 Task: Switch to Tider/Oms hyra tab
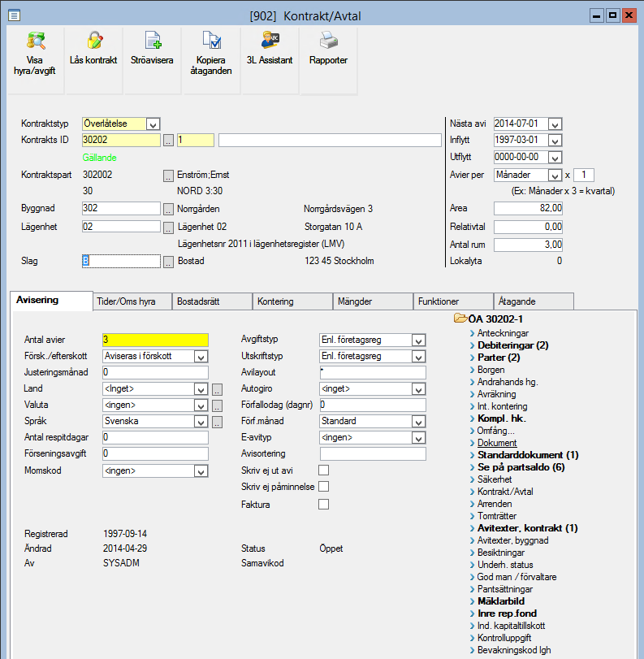click(132, 301)
